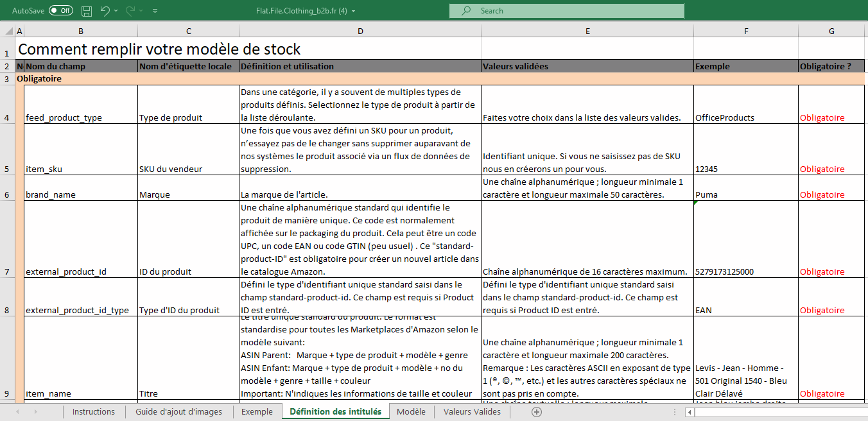Screen dimensions: 868x421
Task: Select the Valeurs Valides sheet tab
Action: click(x=472, y=412)
